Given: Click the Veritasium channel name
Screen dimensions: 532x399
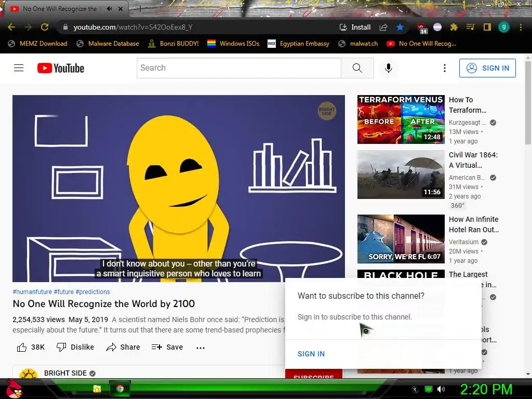Looking at the screenshot, I should pyautogui.click(x=463, y=242).
